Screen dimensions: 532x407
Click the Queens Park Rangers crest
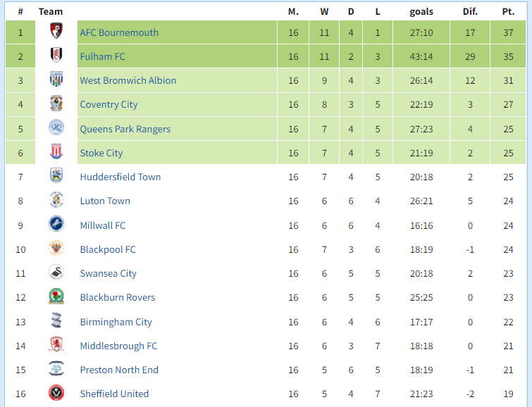tap(56, 127)
